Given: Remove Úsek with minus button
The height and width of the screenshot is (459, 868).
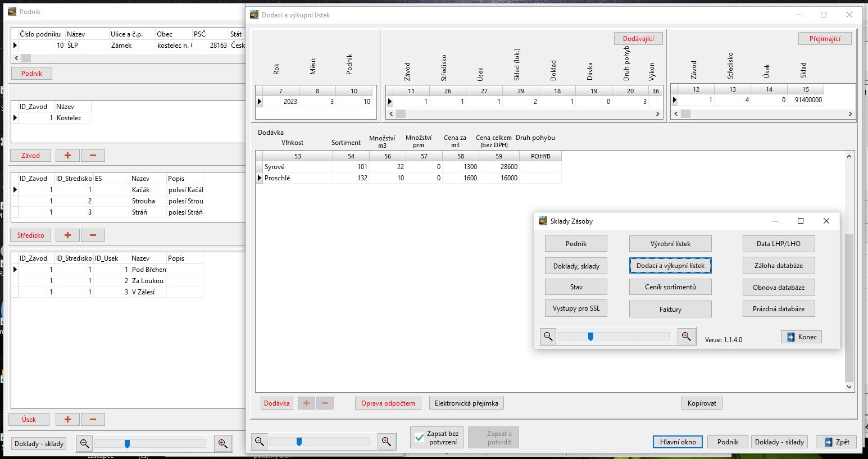Looking at the screenshot, I should point(93,420).
